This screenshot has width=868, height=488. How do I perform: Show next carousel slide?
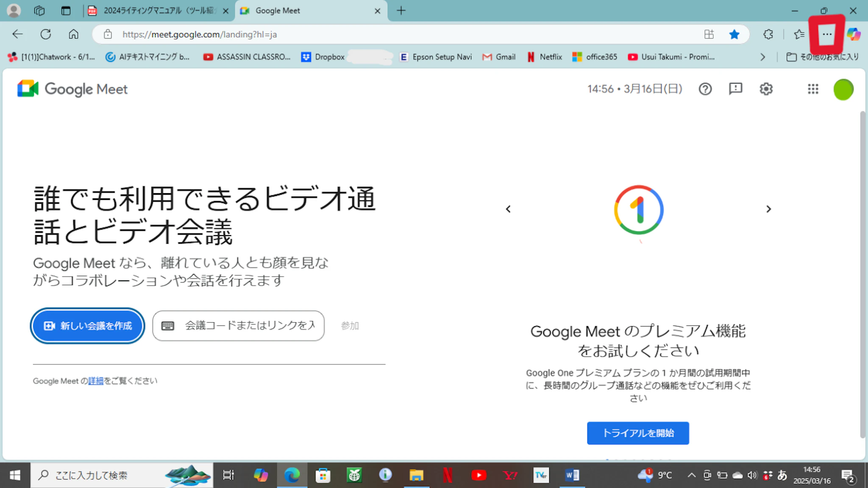768,209
